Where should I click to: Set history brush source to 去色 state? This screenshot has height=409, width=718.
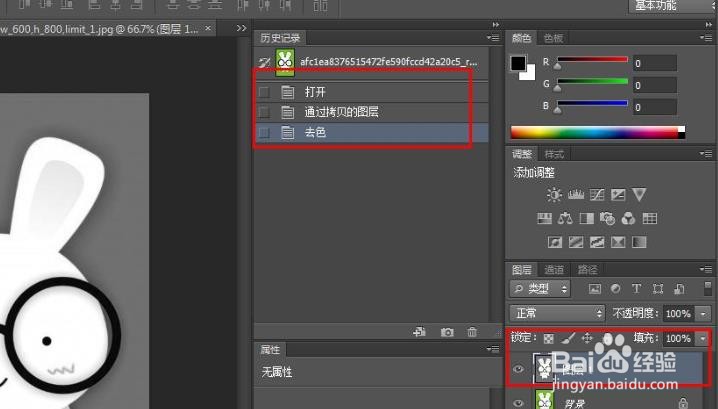(264, 132)
